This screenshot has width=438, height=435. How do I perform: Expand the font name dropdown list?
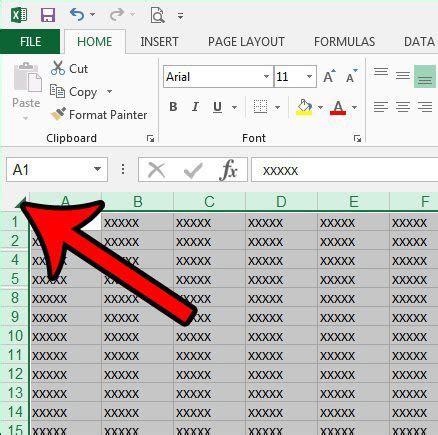266,77
